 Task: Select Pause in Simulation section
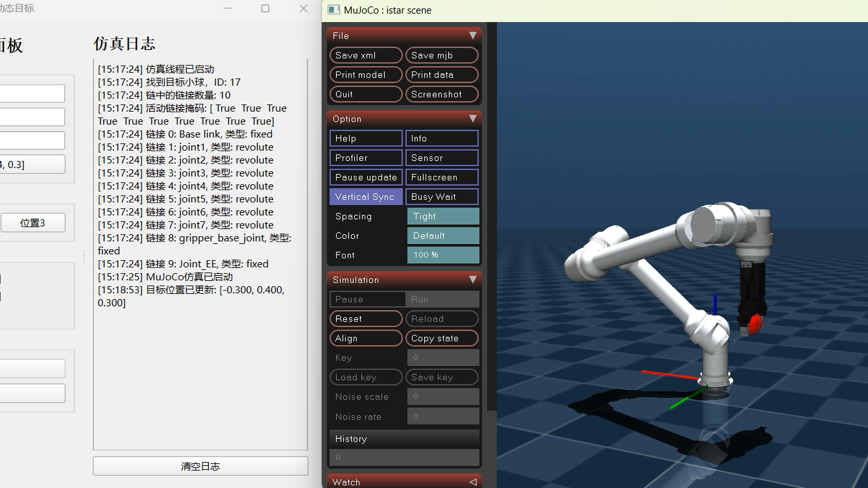click(367, 299)
